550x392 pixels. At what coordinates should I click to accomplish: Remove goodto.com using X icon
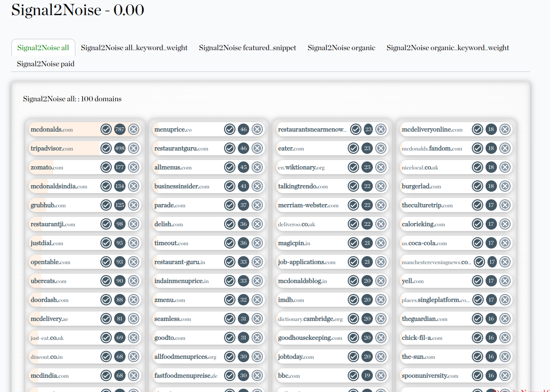click(x=257, y=338)
